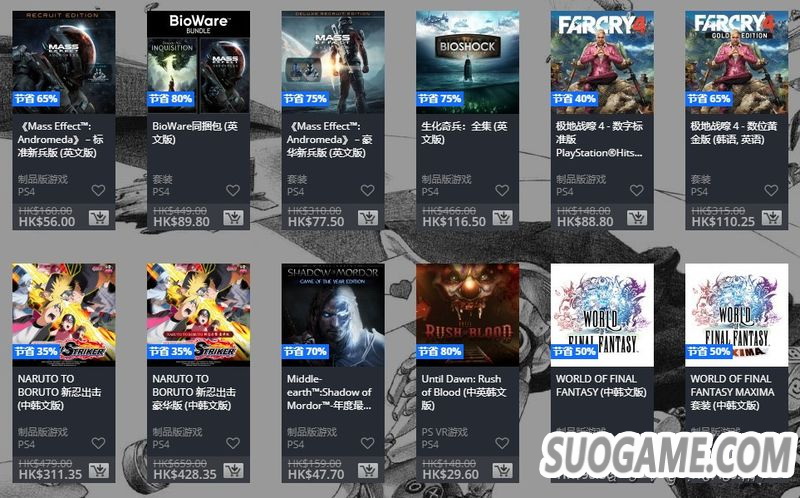This screenshot has height=498, width=800.
Task: Open the Rush of Blood cover image
Action: point(468,315)
